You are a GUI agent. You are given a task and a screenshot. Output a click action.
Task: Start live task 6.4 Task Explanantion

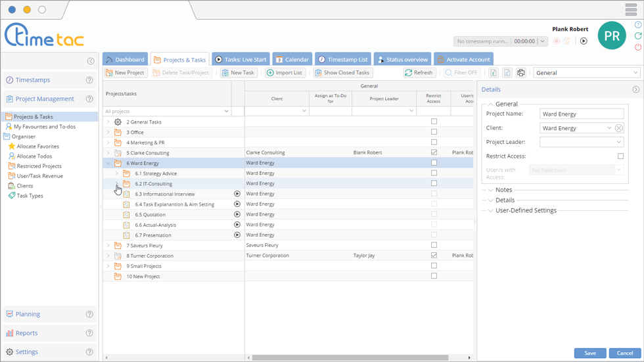pyautogui.click(x=237, y=204)
